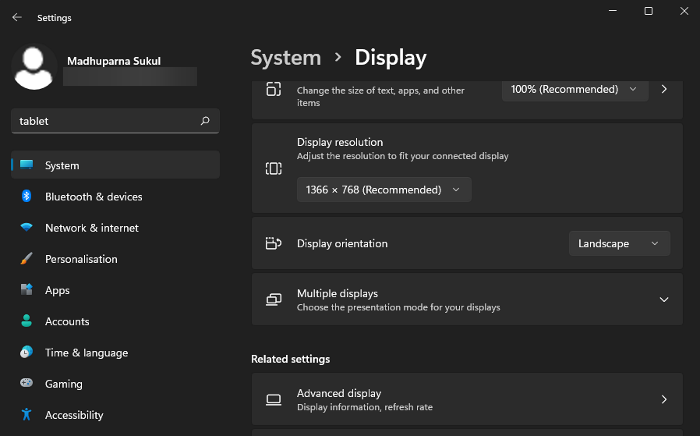700x436 pixels.
Task: Open the scale settings chevron arrow
Action: click(x=664, y=89)
